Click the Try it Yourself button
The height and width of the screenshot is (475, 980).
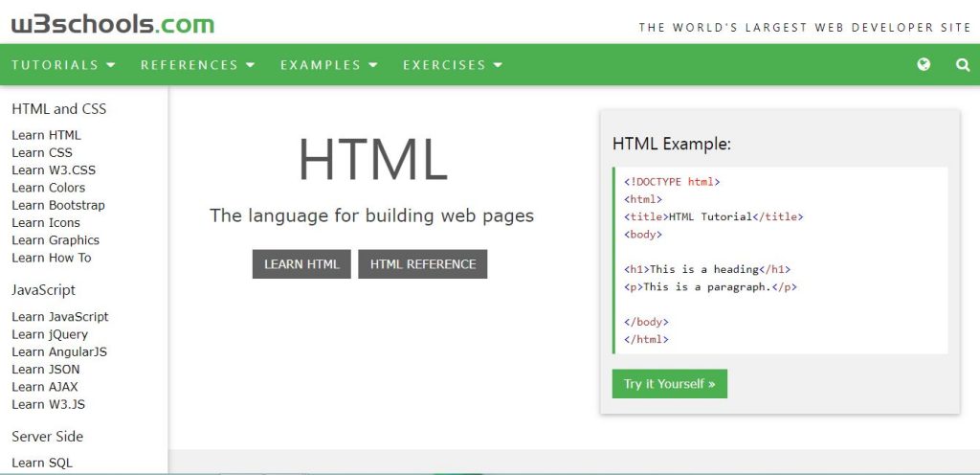coord(669,384)
